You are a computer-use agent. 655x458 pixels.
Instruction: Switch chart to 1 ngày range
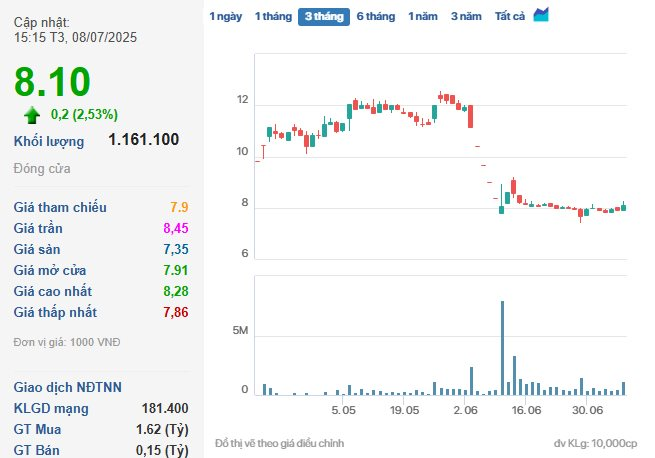point(225,17)
